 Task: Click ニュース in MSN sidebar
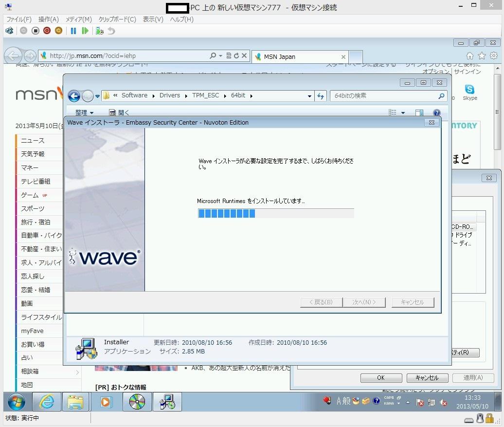point(33,141)
